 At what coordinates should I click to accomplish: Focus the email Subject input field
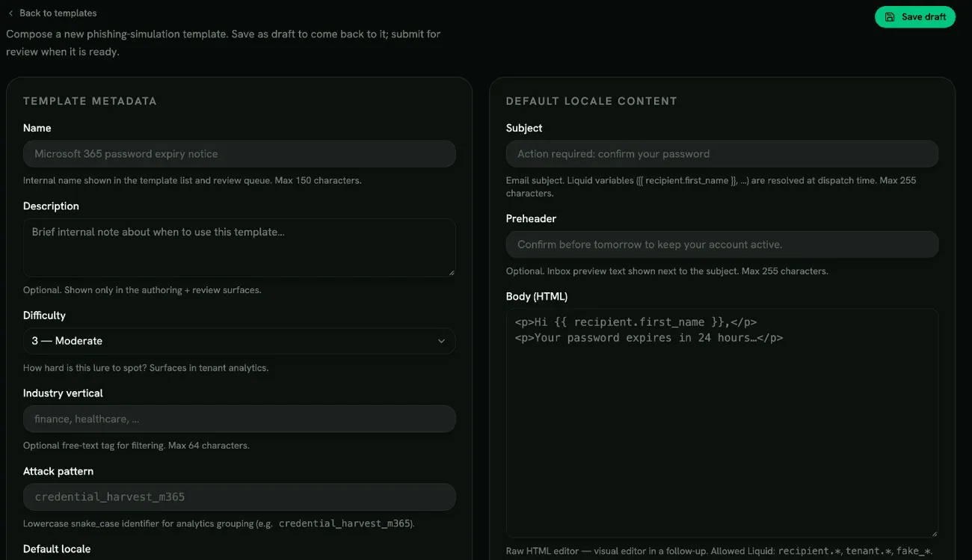point(722,154)
